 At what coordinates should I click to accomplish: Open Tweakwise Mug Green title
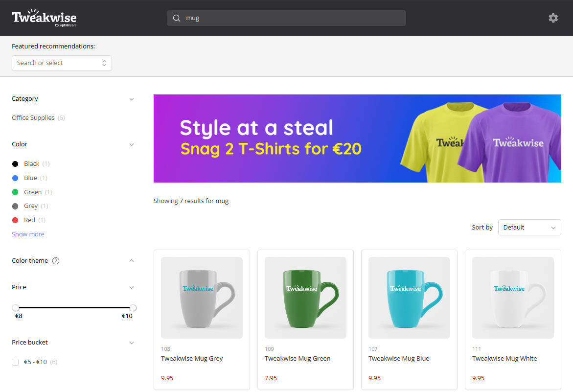298,359
